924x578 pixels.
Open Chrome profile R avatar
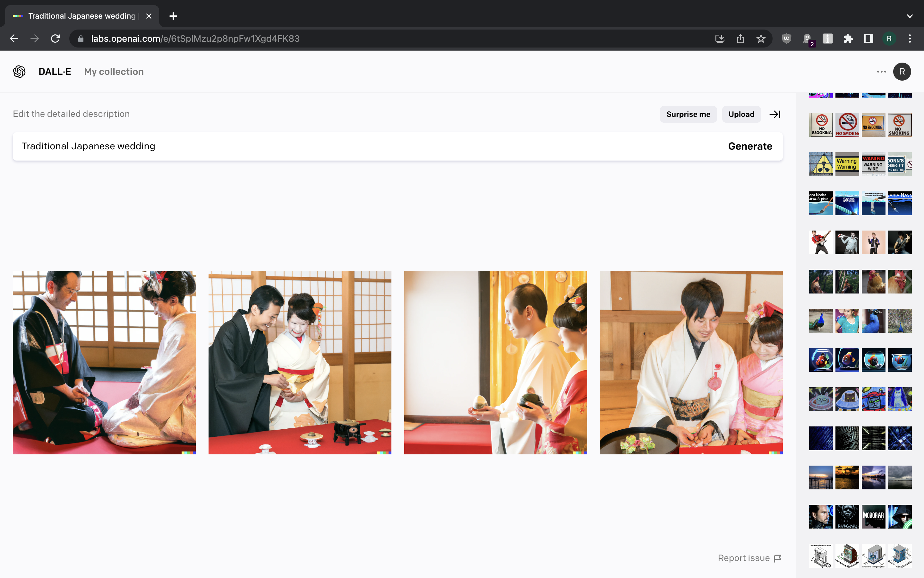click(x=889, y=39)
